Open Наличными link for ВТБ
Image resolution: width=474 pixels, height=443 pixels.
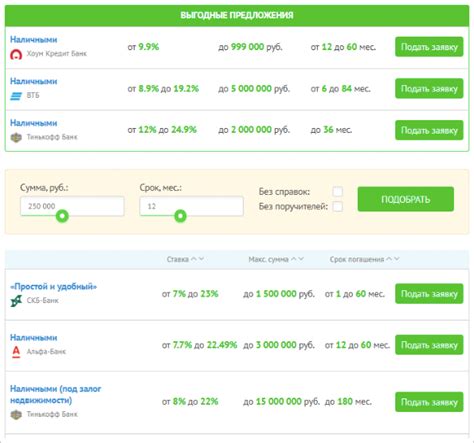34,81
